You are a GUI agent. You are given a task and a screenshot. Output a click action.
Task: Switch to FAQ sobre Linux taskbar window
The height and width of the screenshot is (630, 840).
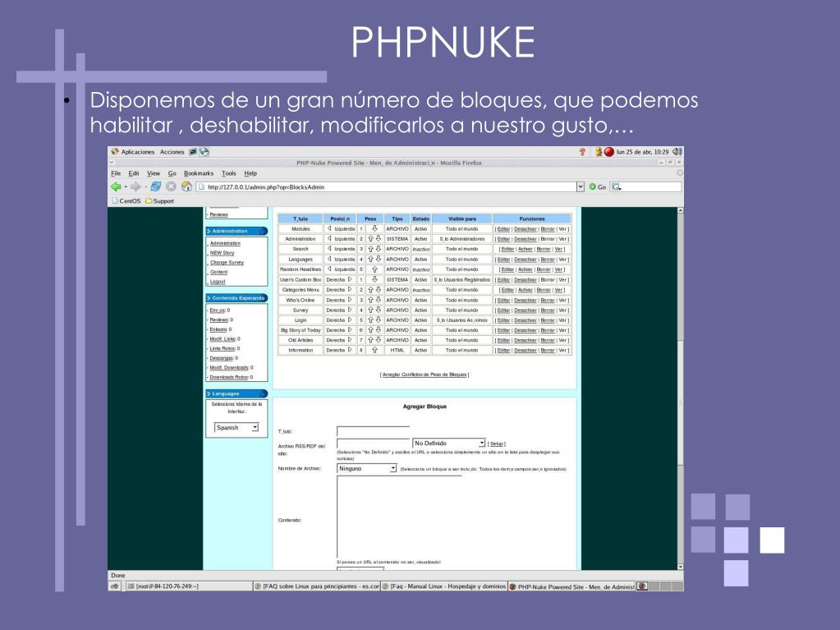pyautogui.click(x=316, y=586)
